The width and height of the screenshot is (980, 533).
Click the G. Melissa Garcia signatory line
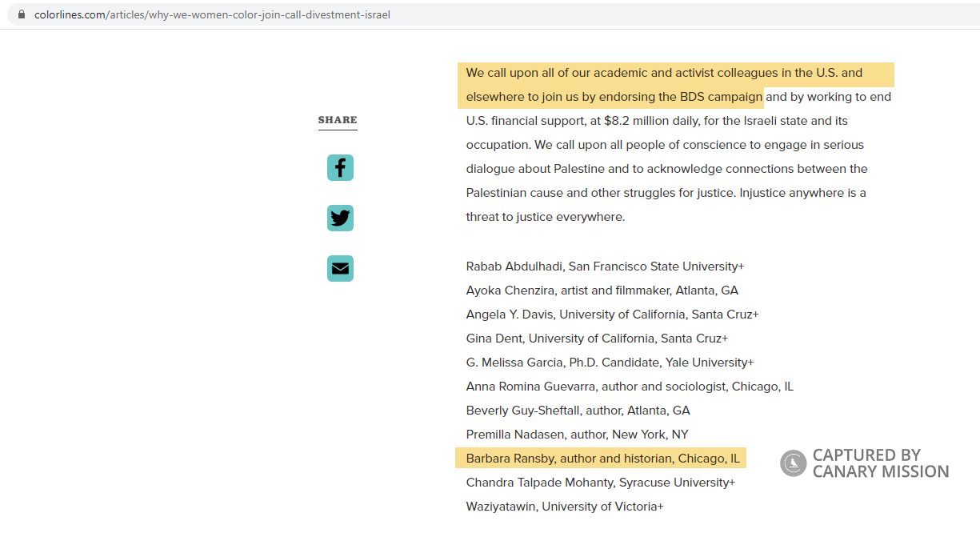click(x=610, y=363)
